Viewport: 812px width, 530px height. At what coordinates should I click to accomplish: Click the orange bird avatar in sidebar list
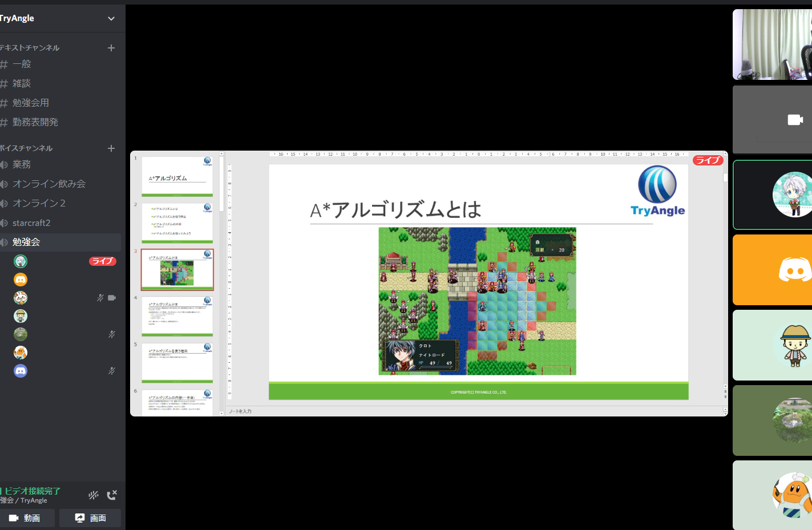pyautogui.click(x=21, y=353)
